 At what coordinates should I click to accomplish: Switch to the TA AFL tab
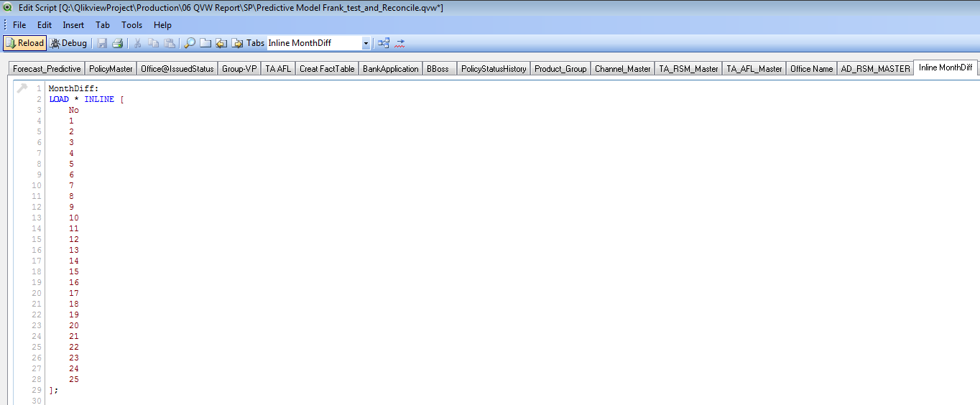click(278, 69)
